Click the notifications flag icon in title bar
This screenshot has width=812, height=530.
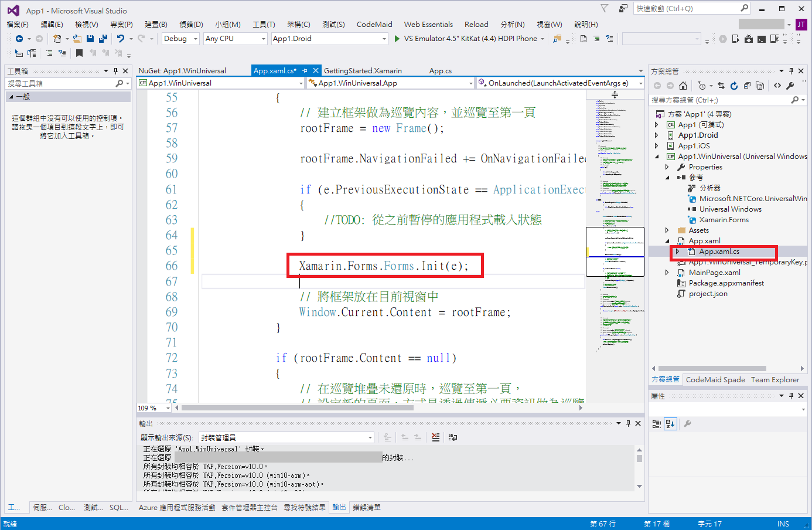605,8
